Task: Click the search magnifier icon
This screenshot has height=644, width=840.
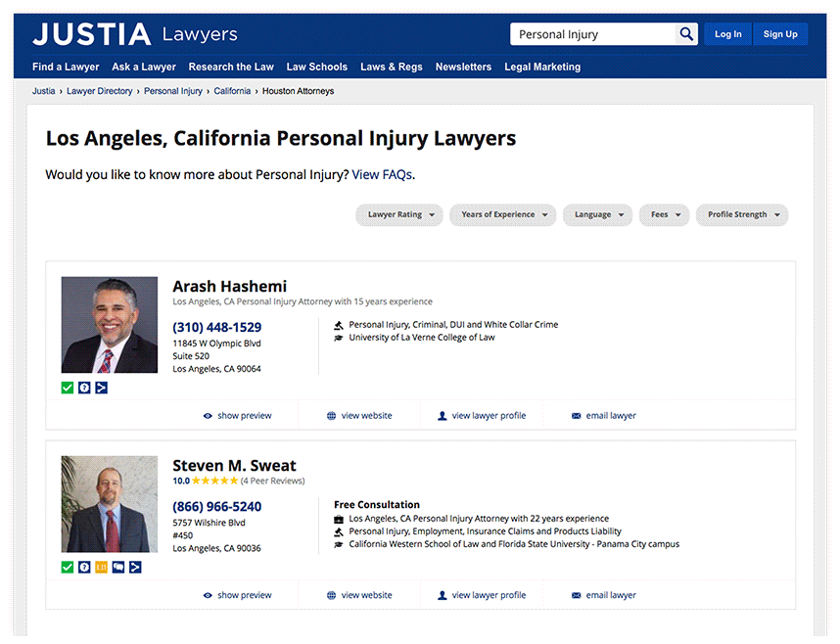Action: click(686, 34)
